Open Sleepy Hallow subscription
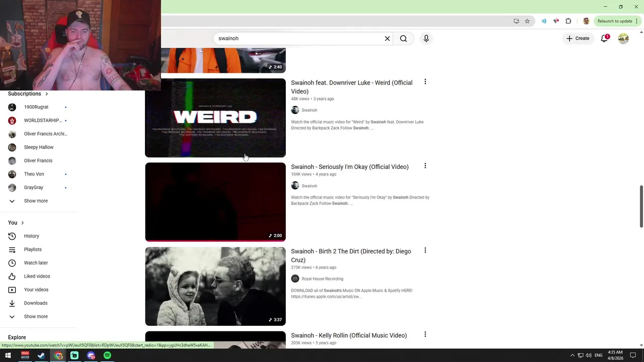 38,147
